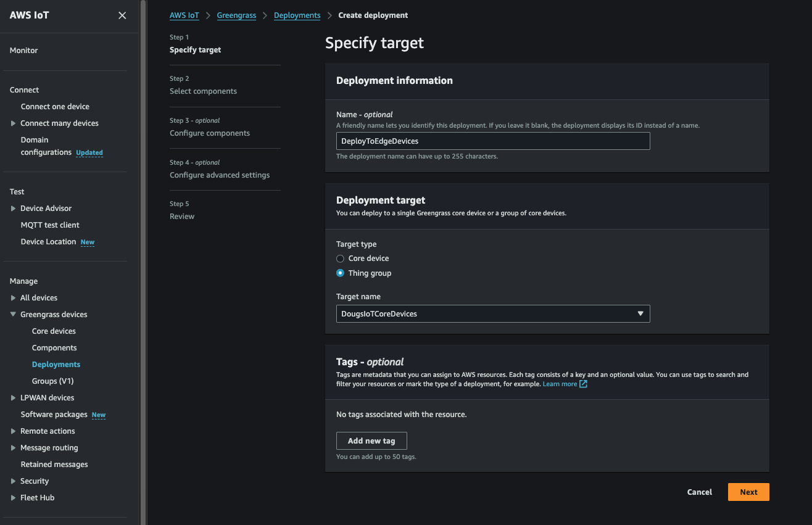Expand the LPWAN devices section
Image resolution: width=812 pixels, height=525 pixels.
tap(14, 398)
